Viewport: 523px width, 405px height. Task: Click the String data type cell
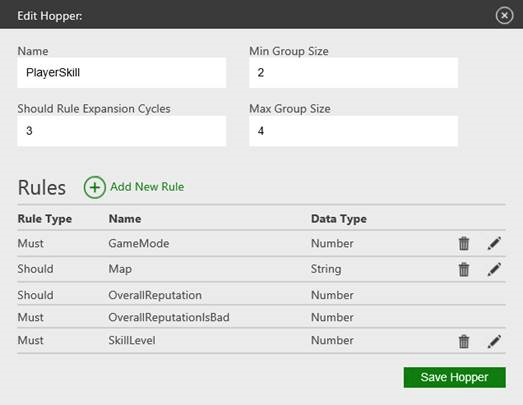tap(326, 269)
